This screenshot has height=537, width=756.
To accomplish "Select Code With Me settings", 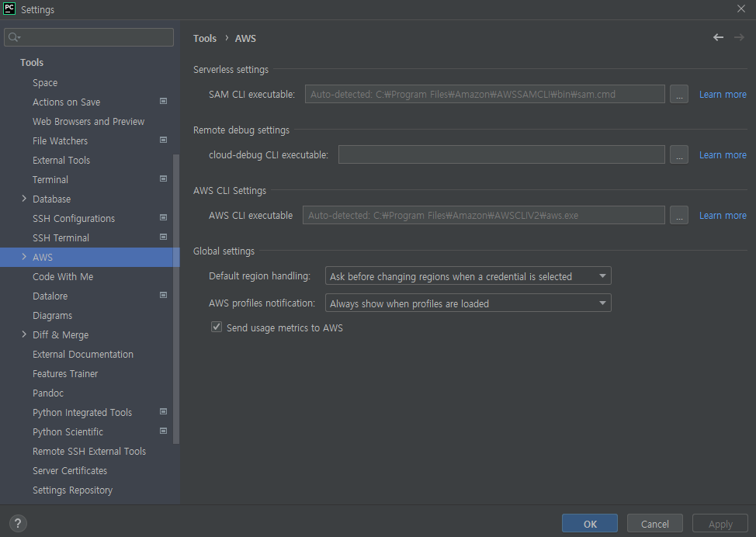I will (x=63, y=277).
